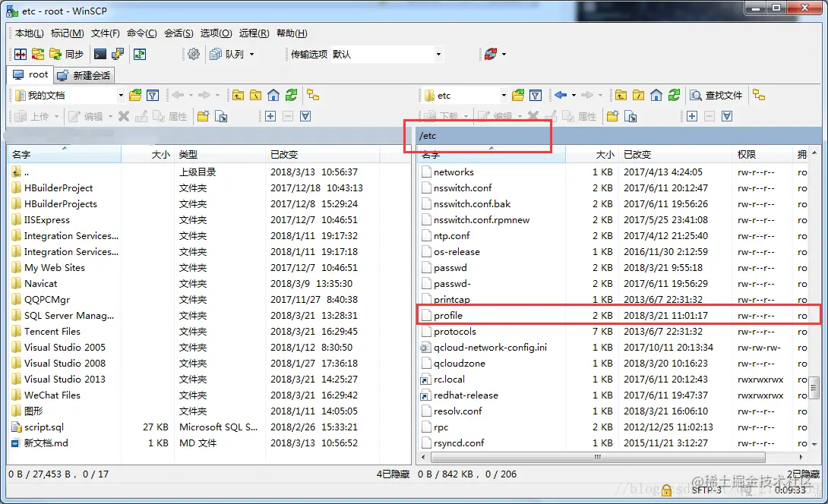Click the 下载 download button

tap(448, 115)
